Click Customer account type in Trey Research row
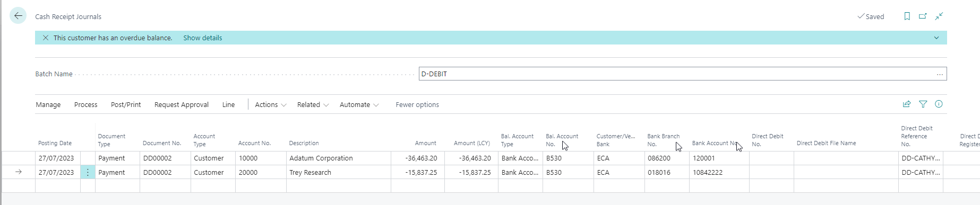The image size is (980, 205). pos(213,172)
